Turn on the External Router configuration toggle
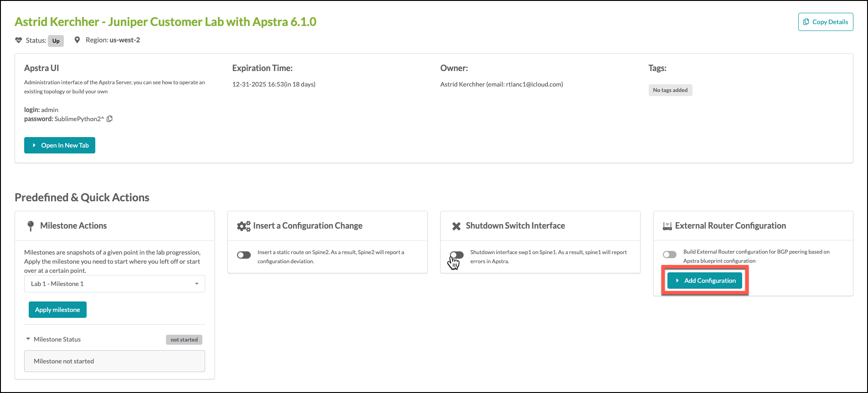868x393 pixels. (x=669, y=255)
